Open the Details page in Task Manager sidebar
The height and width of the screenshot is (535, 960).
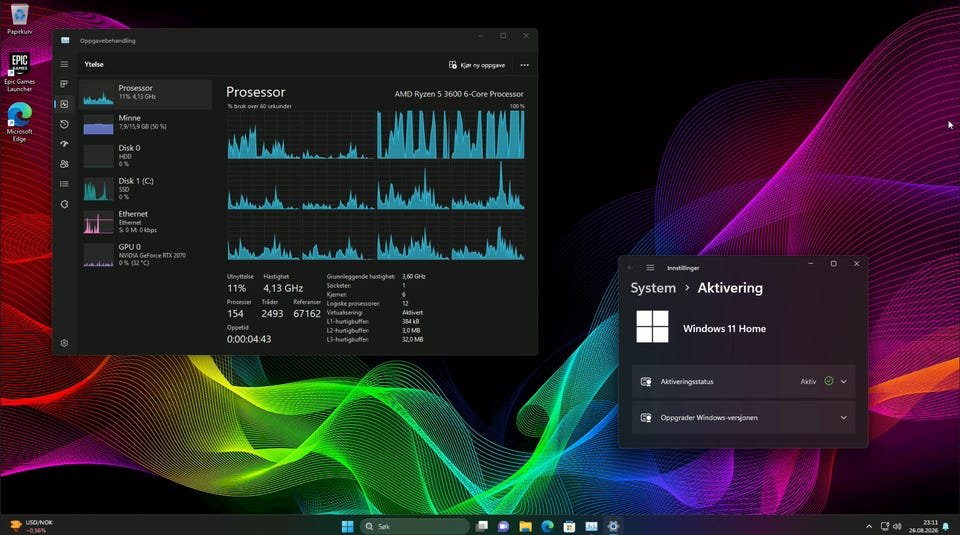click(x=64, y=184)
